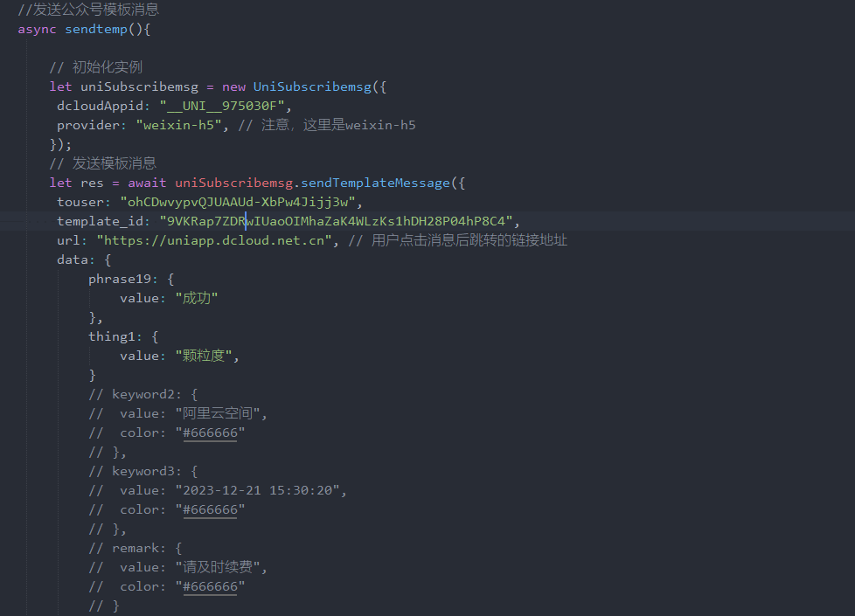The image size is (855, 616).
Task: Click the #666666 color under keyword3
Action: coord(210,509)
